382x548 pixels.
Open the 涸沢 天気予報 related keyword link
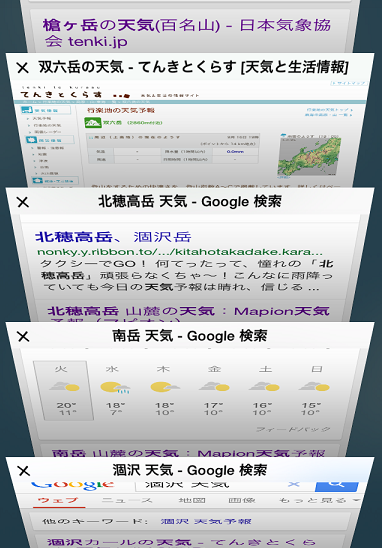point(206,521)
